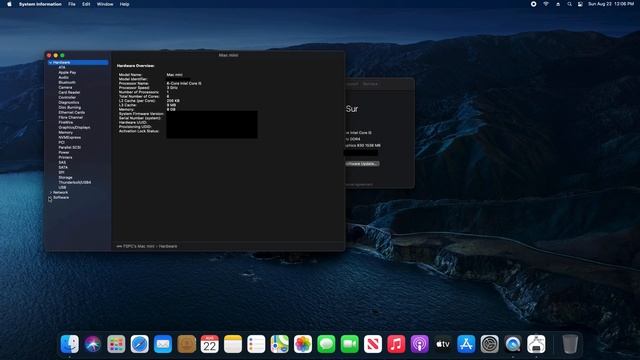Select Storage in the sidebar
The height and width of the screenshot is (360, 640).
[x=65, y=178]
